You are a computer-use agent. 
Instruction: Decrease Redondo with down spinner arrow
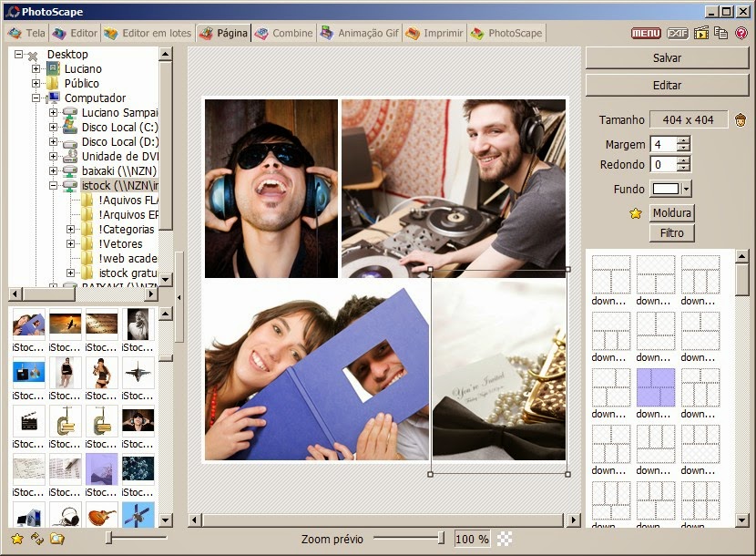[683, 169]
